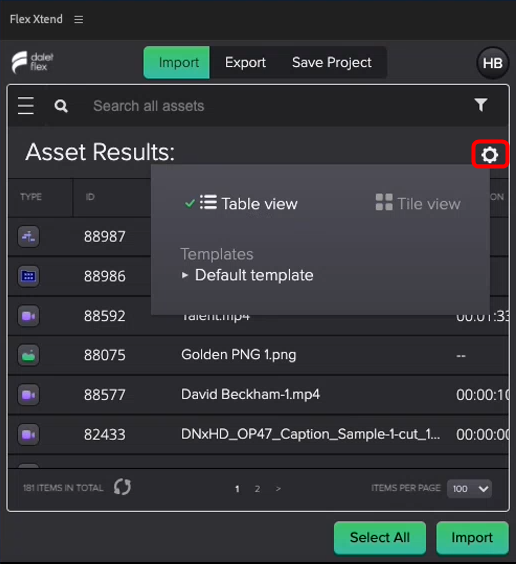
Task: Select the ID cell 88075
Action: click(x=105, y=355)
